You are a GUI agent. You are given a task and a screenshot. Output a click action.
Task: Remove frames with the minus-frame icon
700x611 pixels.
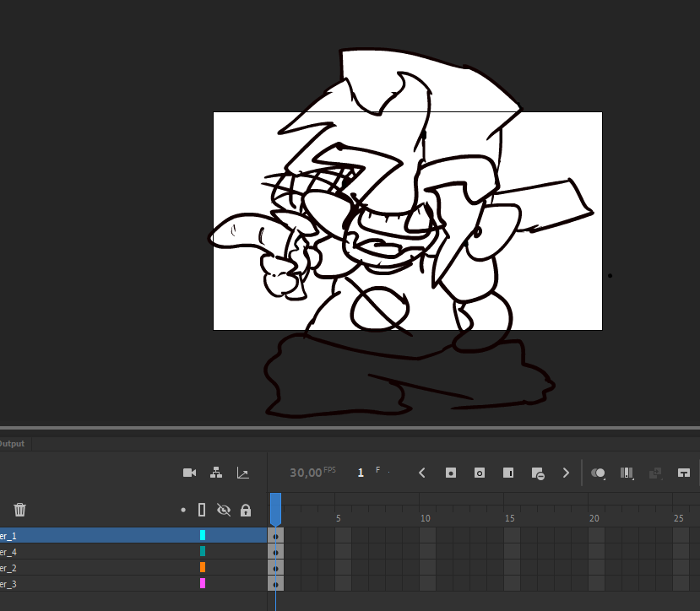coord(538,473)
